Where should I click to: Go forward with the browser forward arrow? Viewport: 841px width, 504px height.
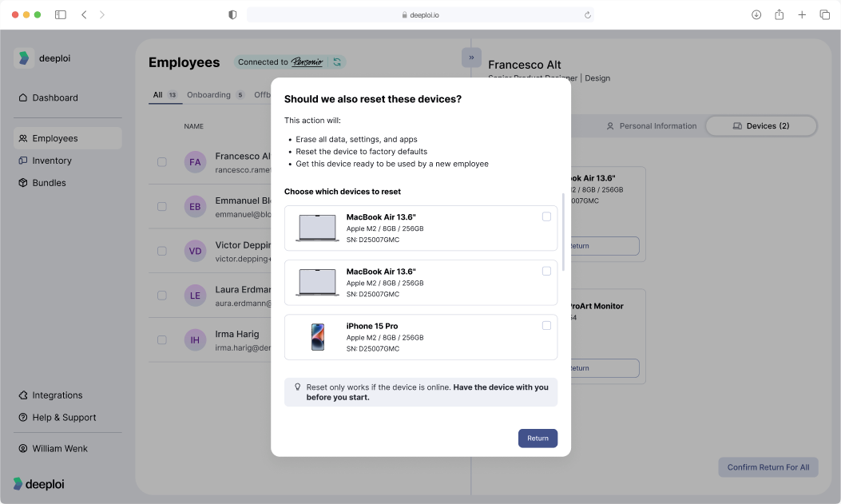[102, 14]
